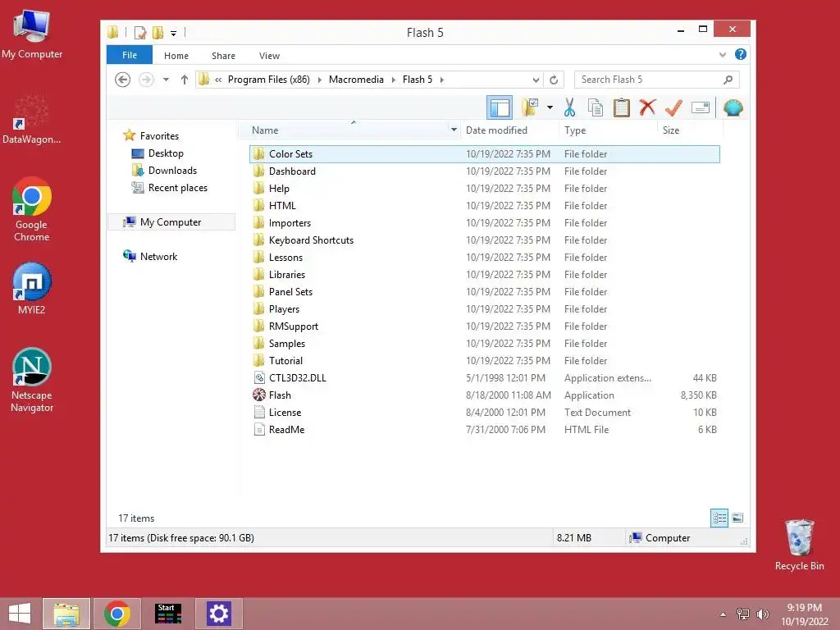Select the Players folder

(x=284, y=309)
